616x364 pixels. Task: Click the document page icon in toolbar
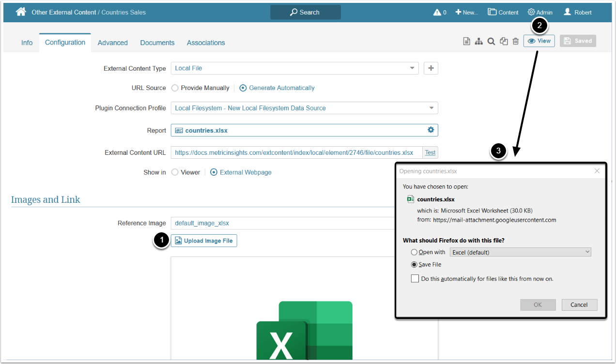[x=467, y=41]
